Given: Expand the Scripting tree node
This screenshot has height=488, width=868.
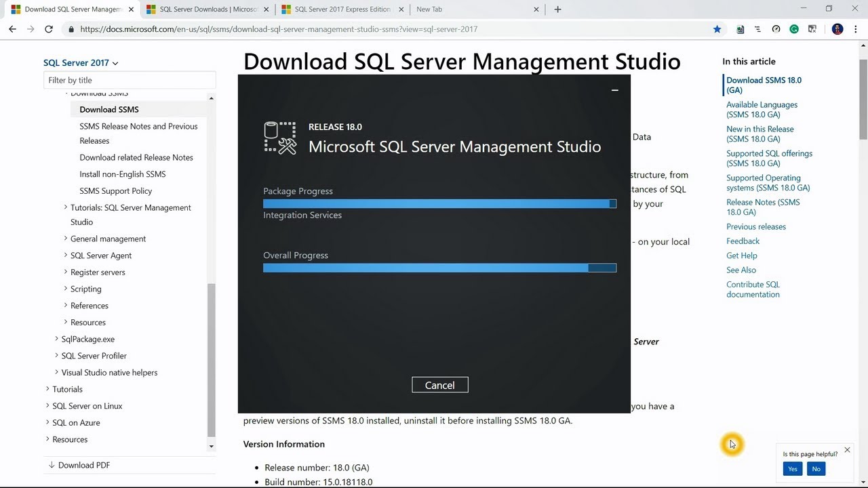Looking at the screenshot, I should 66,289.
